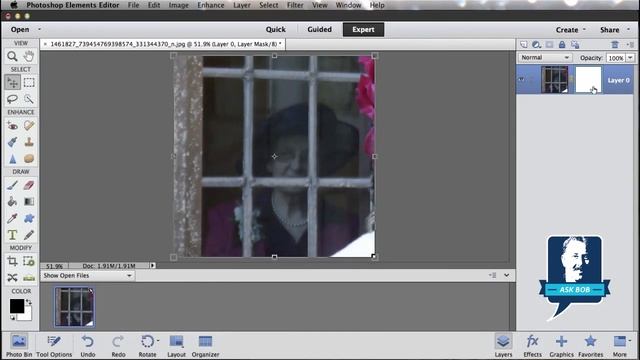This screenshot has width=640, height=360.
Task: Expand the Open files dropdown arrow
Action: (39, 29)
